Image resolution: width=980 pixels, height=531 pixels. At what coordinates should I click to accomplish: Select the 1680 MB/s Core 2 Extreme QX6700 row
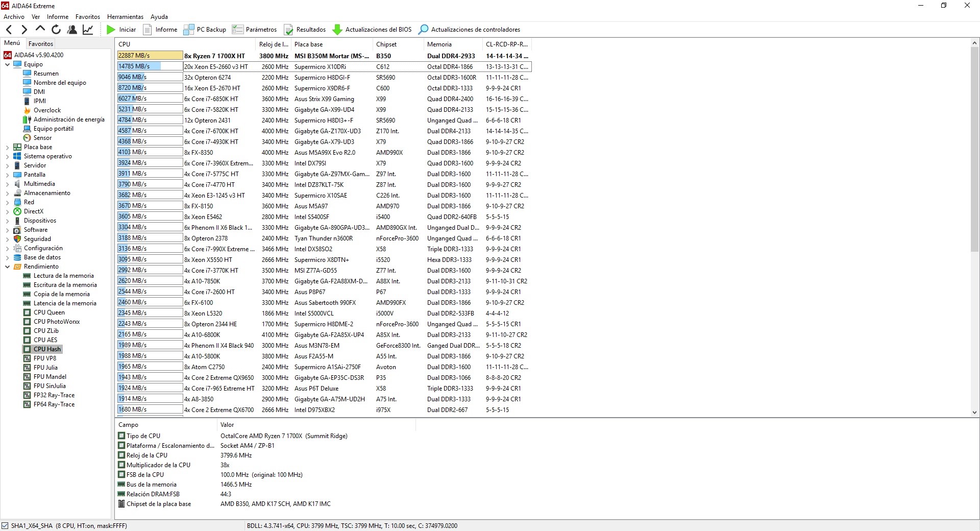324,409
